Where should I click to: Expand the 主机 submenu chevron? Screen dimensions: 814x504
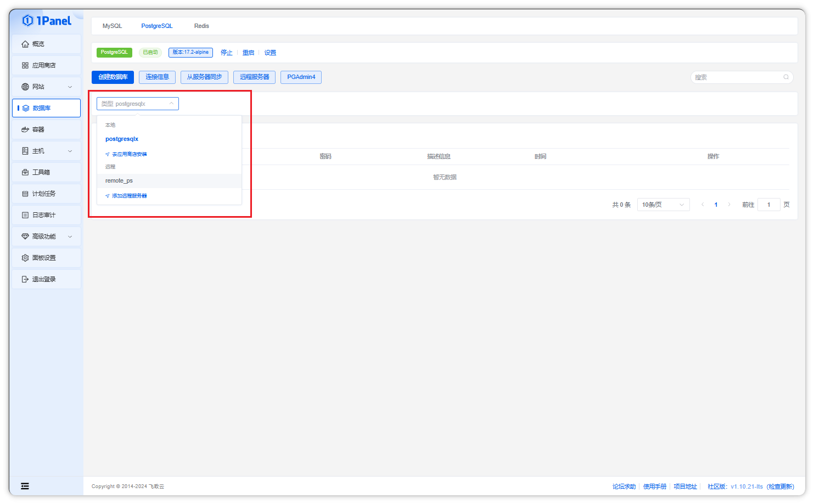point(70,151)
